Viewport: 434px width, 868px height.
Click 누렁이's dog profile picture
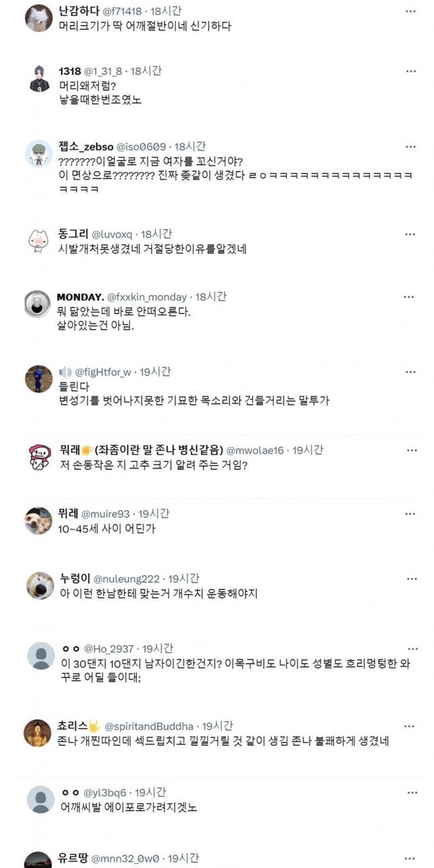click(x=40, y=586)
